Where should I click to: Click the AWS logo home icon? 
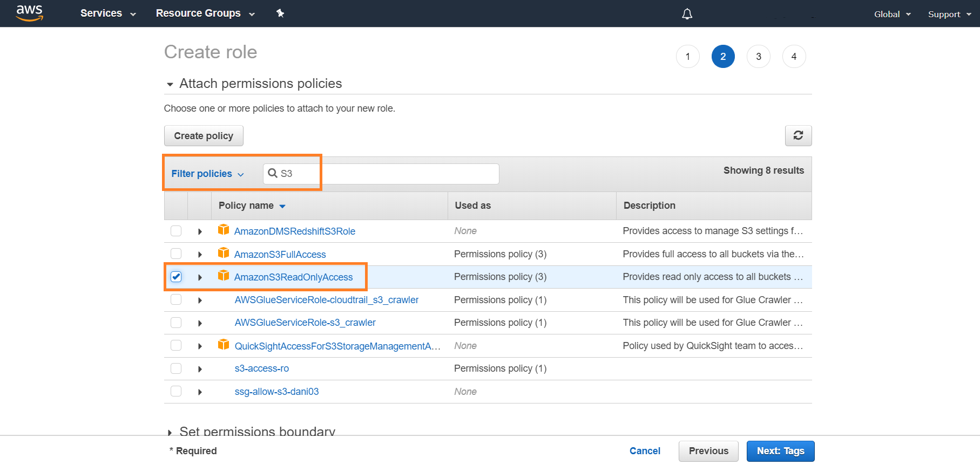(29, 13)
